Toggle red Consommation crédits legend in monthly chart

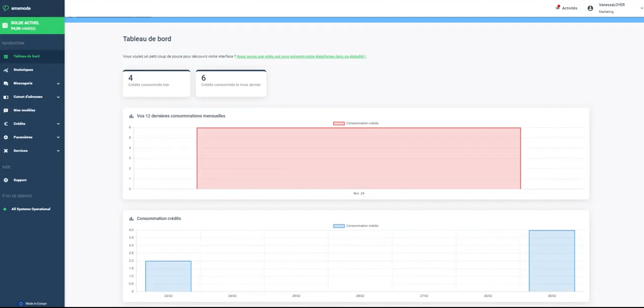pyautogui.click(x=339, y=123)
